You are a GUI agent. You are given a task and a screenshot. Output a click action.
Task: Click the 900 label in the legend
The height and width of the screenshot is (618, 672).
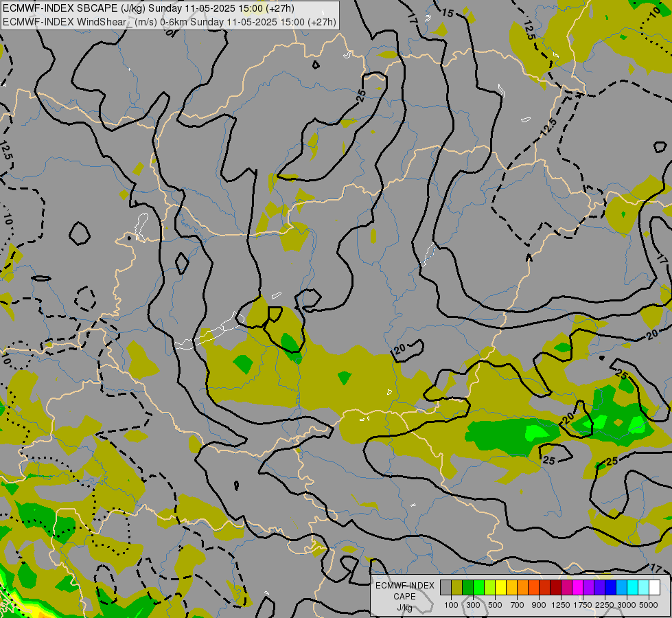click(539, 605)
